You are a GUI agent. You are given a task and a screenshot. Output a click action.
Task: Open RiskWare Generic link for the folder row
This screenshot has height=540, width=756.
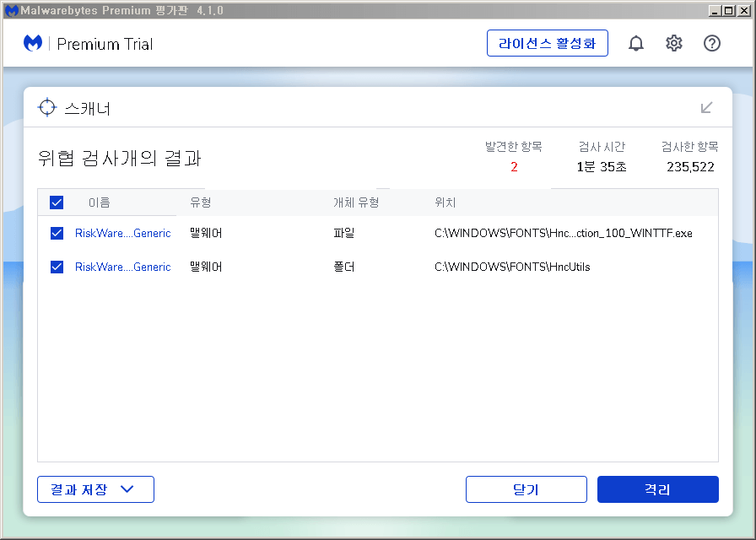(x=123, y=267)
